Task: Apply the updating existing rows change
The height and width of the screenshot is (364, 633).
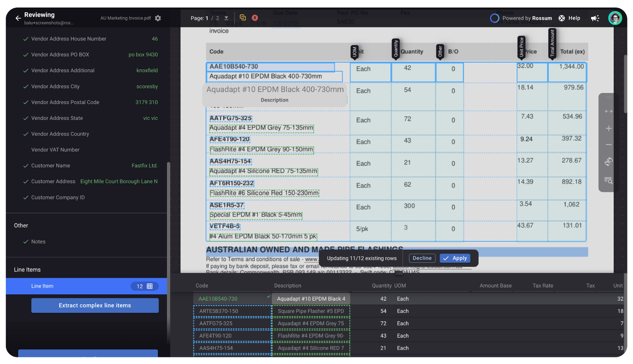Action: coord(455,258)
